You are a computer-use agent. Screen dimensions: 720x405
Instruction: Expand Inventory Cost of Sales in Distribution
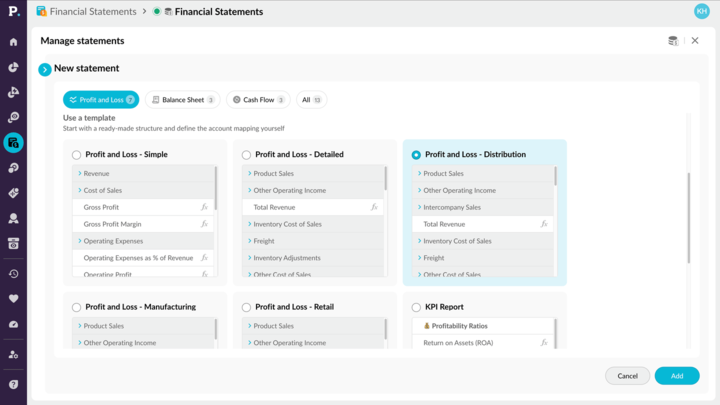(x=419, y=241)
